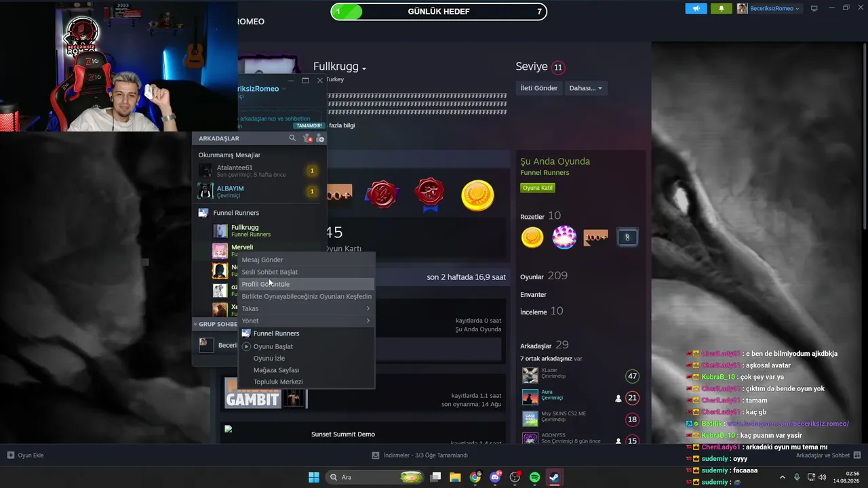The height and width of the screenshot is (488, 868).
Task: Click the Oyuna Katıl button
Action: [538, 188]
